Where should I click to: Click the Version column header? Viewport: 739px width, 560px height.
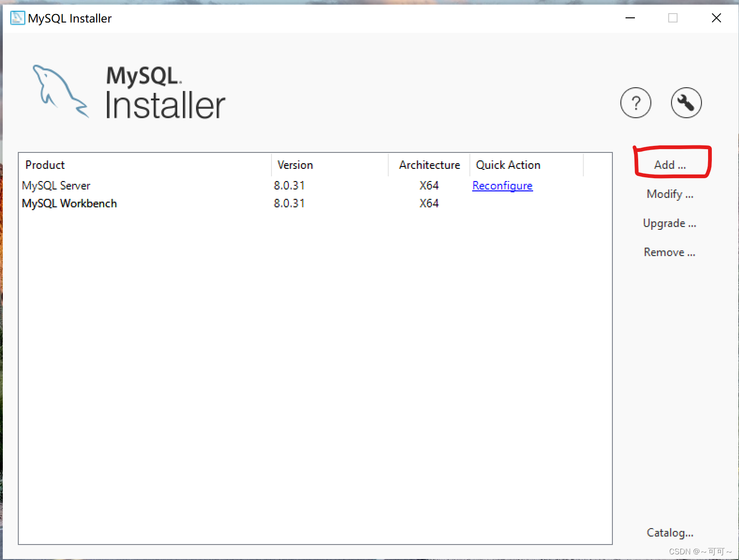(330, 165)
